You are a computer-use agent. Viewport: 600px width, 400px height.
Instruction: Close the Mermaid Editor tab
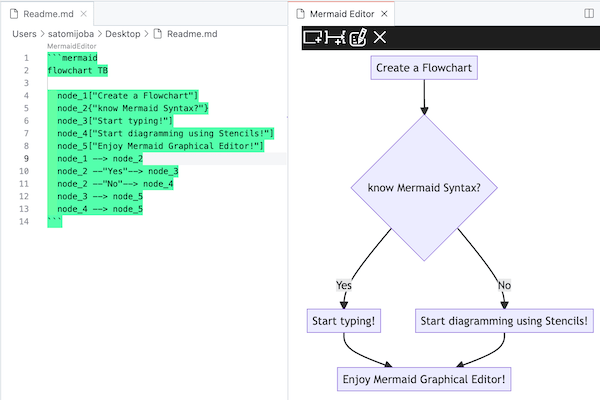(385, 14)
